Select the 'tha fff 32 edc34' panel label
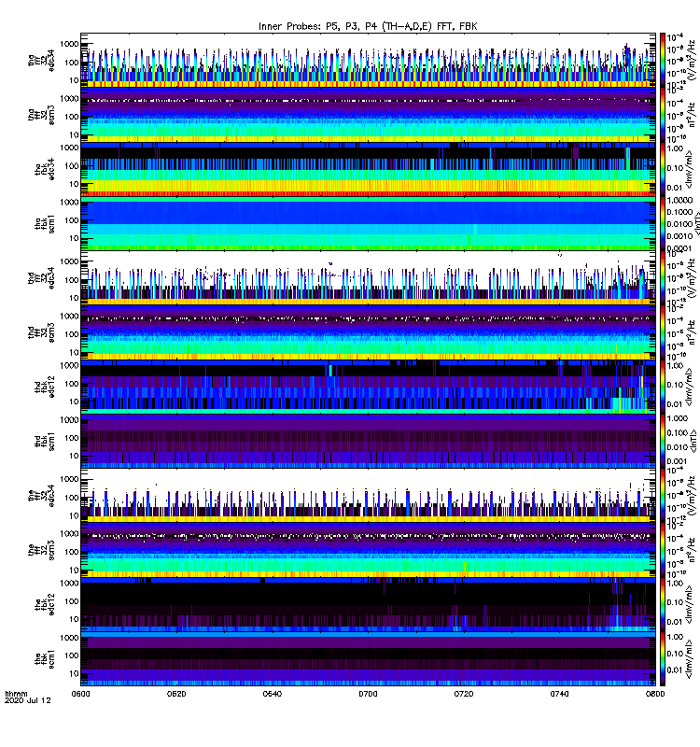 pos(41,61)
